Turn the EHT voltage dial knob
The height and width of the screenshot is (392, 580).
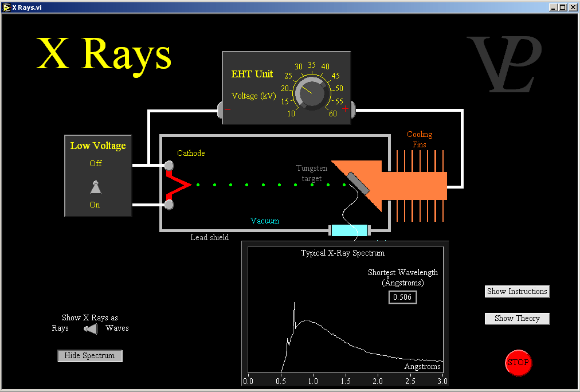click(312, 92)
